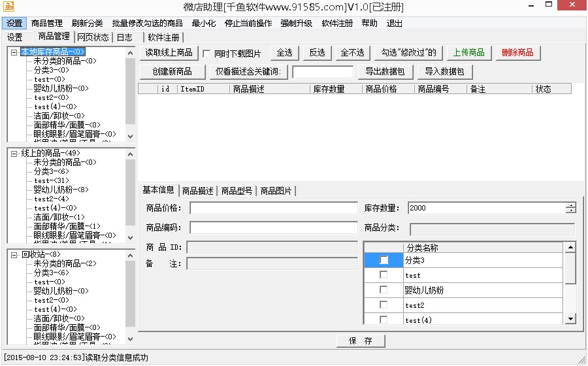Check the test2 category checkbox
This screenshot has width=588, height=366.
(384, 305)
